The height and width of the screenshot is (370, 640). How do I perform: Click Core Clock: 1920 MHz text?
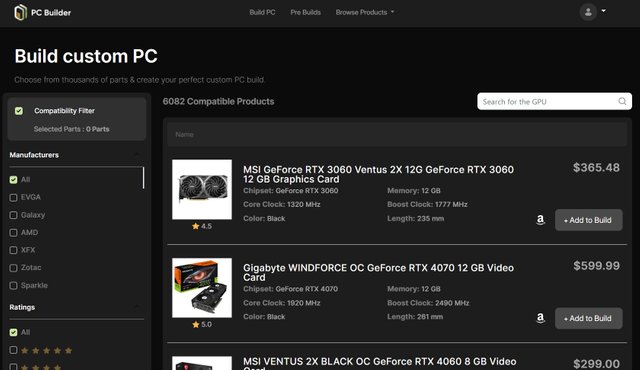[x=282, y=303]
